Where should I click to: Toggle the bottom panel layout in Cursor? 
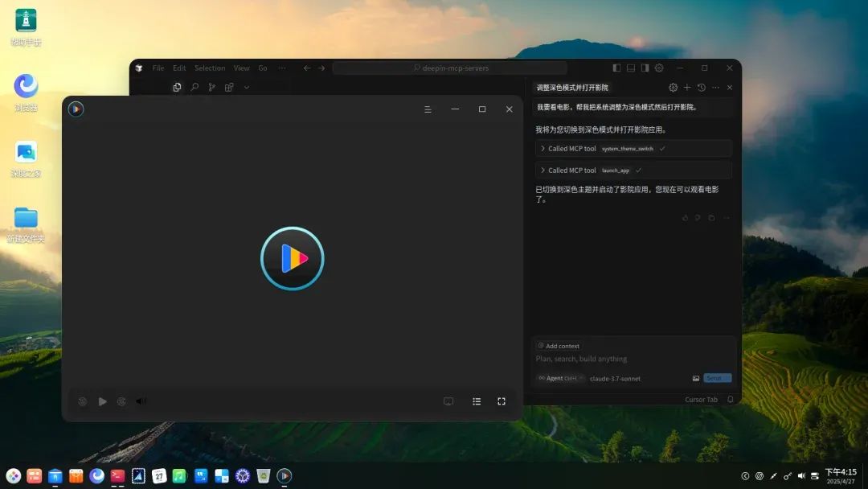coord(631,68)
